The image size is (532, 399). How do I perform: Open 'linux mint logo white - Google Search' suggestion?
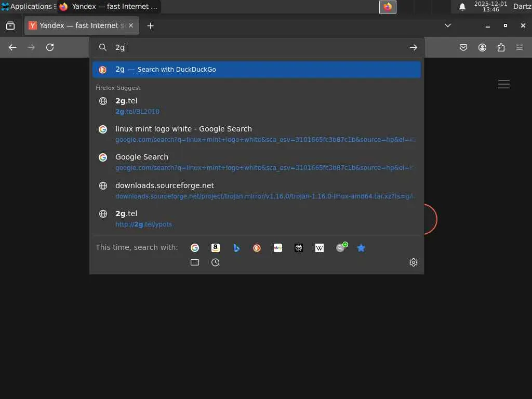click(257, 134)
